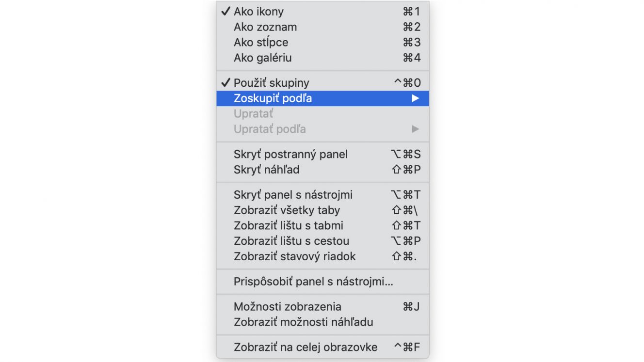Choose 'Ako zoznam' list view
Viewport: 644px width, 362px height.
pyautogui.click(x=322, y=27)
